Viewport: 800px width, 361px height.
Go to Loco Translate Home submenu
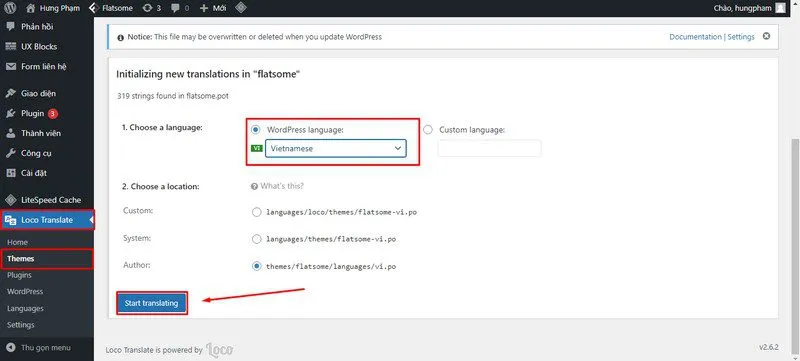(x=17, y=242)
